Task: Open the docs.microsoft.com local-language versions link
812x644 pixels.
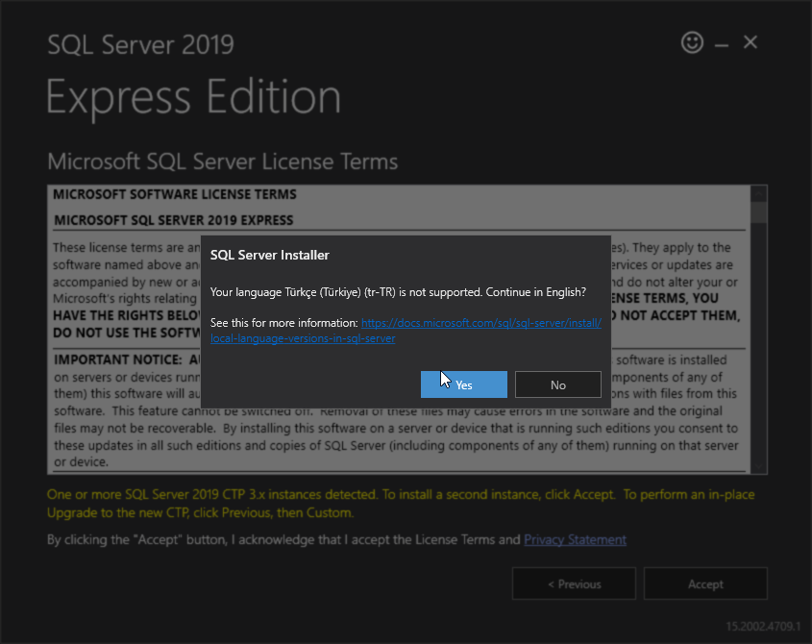Action: point(406,331)
